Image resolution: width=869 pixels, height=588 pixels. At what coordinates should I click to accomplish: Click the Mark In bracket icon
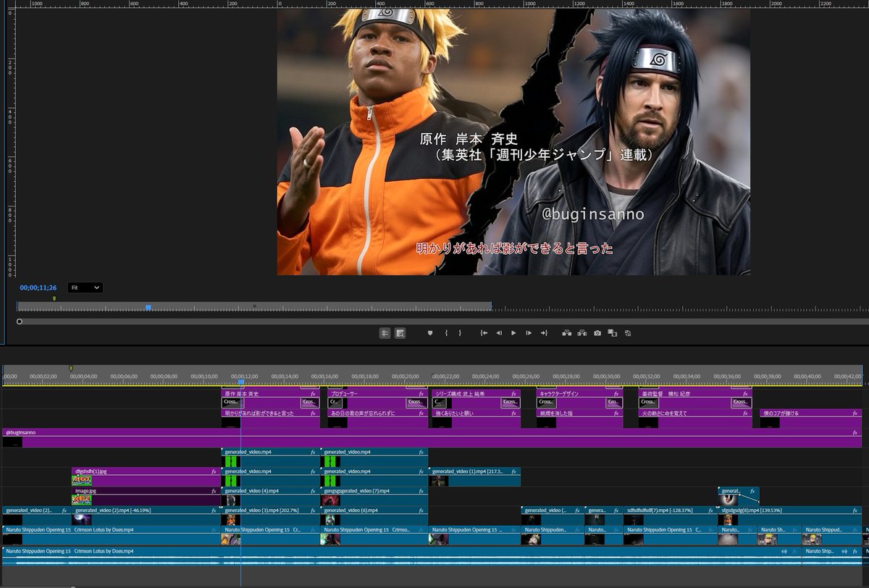(446, 333)
